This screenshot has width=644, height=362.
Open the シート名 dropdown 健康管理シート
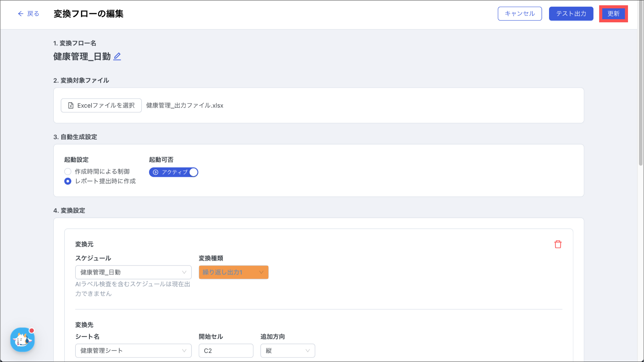pyautogui.click(x=133, y=351)
